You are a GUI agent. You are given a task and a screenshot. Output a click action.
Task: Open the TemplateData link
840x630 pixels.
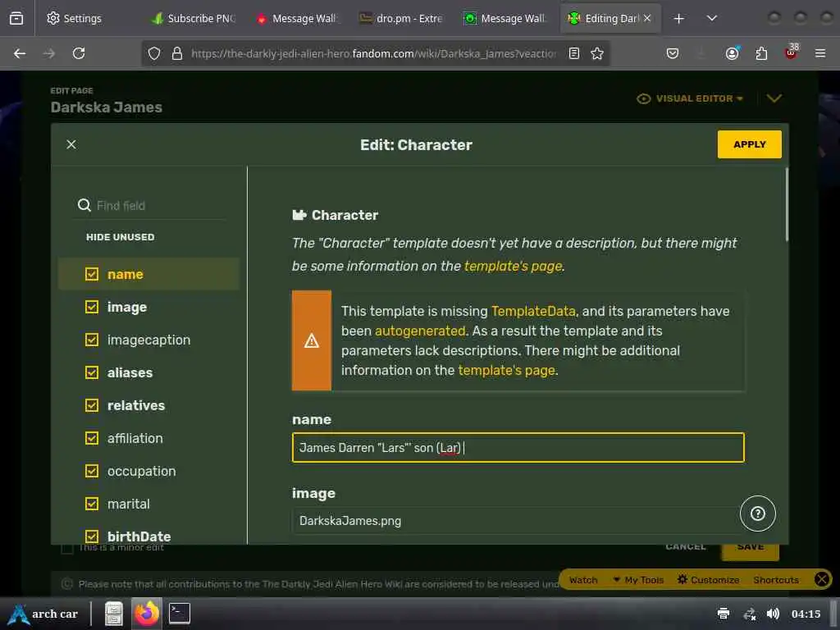pos(533,311)
